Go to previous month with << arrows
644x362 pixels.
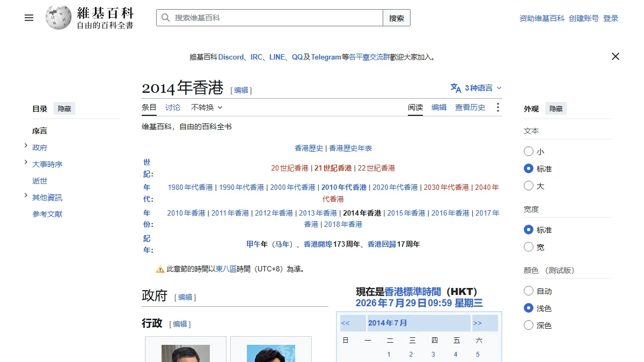(346, 323)
